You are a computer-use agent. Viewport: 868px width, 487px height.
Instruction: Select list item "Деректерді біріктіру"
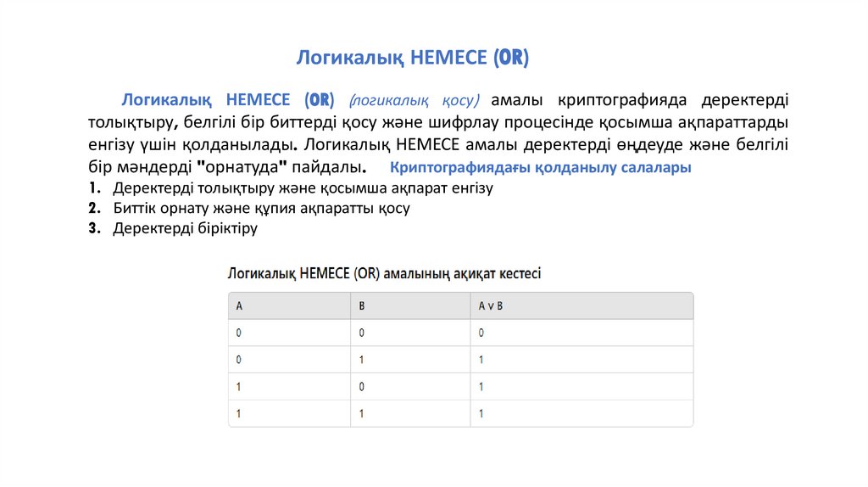pyautogui.click(x=186, y=228)
